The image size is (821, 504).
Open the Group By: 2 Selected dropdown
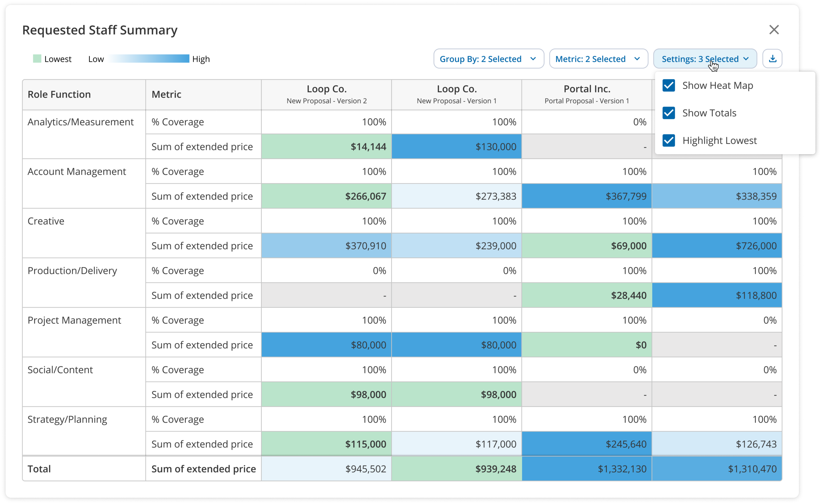[488, 59]
